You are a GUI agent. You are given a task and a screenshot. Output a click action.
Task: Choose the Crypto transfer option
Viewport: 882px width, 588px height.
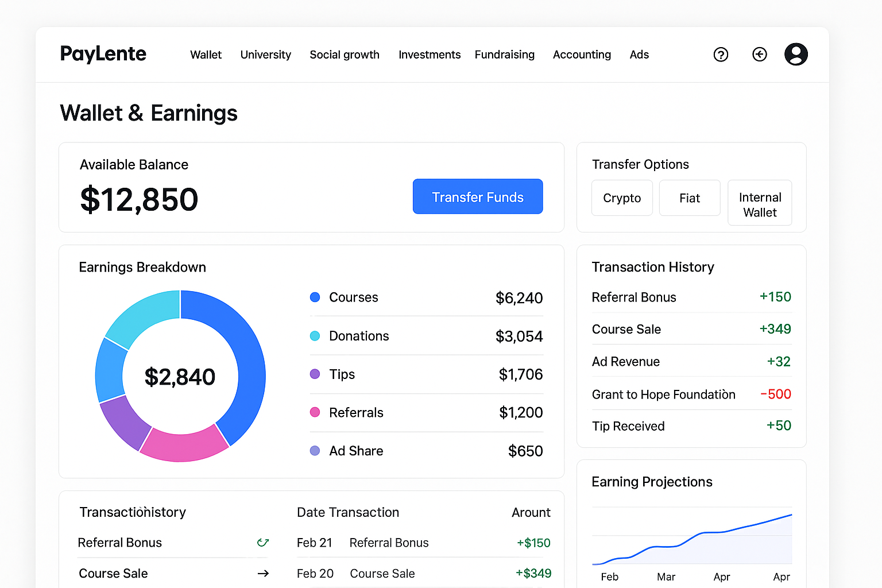(622, 198)
